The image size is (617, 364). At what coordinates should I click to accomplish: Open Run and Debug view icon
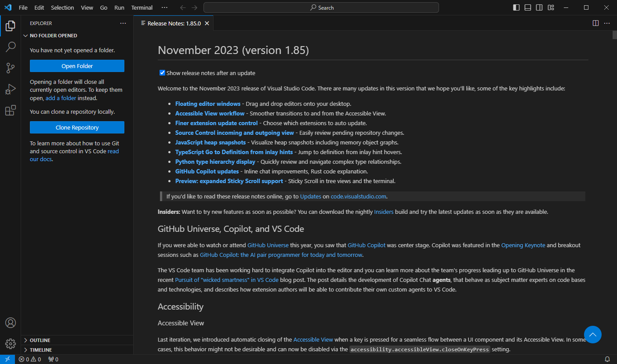tap(11, 89)
